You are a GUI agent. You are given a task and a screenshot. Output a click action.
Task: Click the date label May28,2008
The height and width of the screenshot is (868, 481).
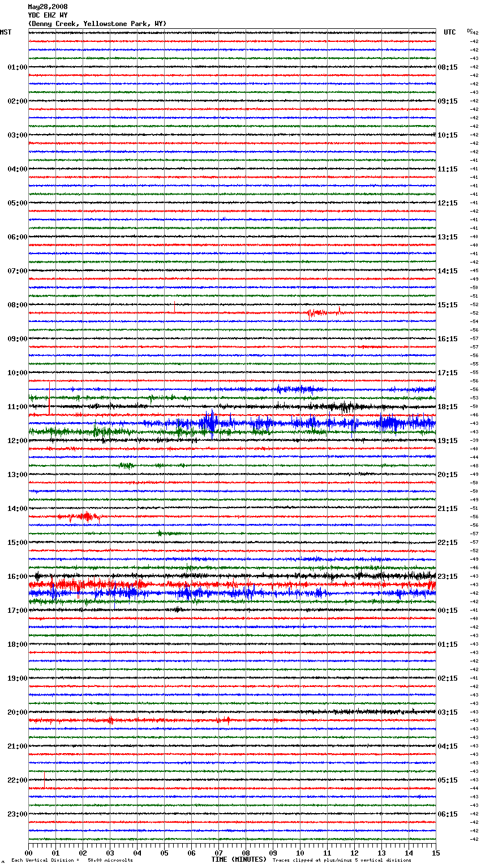[48, 7]
